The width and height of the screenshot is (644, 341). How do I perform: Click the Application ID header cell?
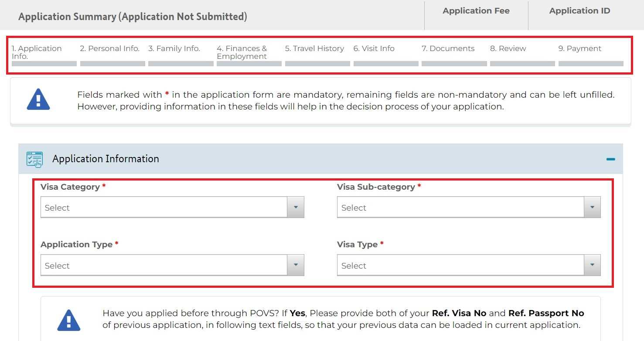point(579,11)
